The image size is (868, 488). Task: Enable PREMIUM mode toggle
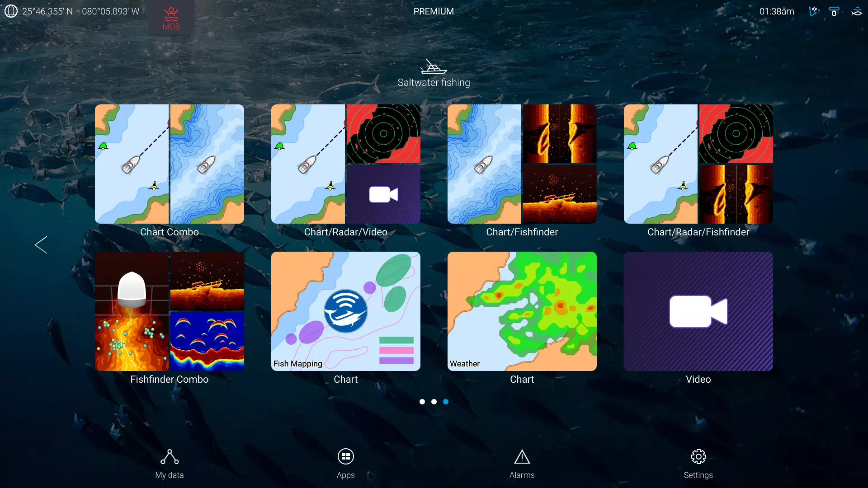click(x=434, y=11)
